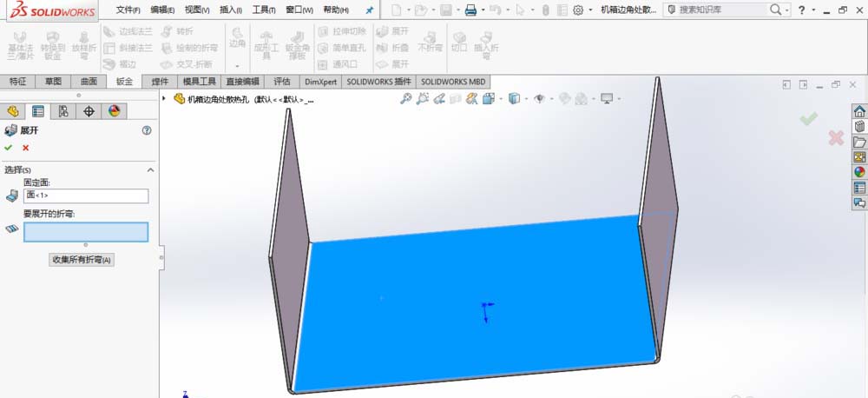868x398 pixels.
Task: Collapse the 选择(S) section chevron
Action: pyautogui.click(x=150, y=170)
